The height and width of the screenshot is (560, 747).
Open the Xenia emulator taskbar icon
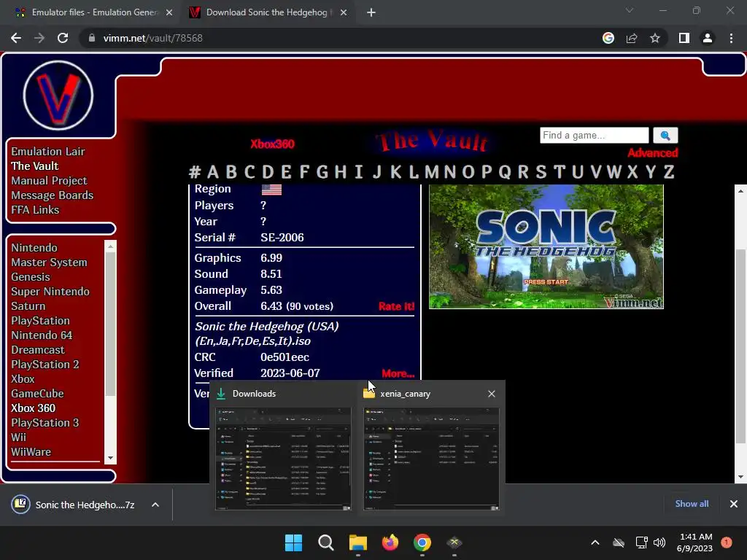[x=454, y=542]
